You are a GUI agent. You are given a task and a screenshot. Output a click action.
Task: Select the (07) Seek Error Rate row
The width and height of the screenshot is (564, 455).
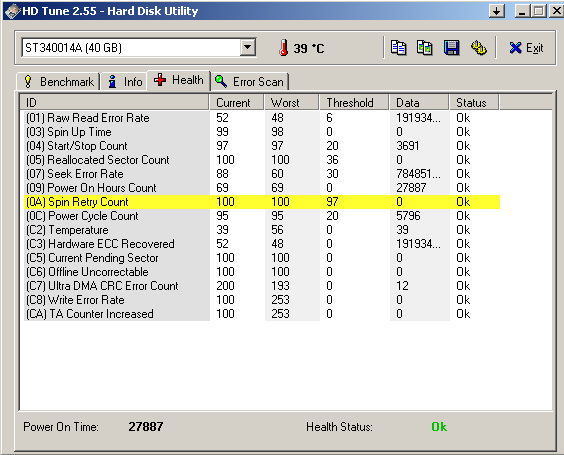pos(262,174)
